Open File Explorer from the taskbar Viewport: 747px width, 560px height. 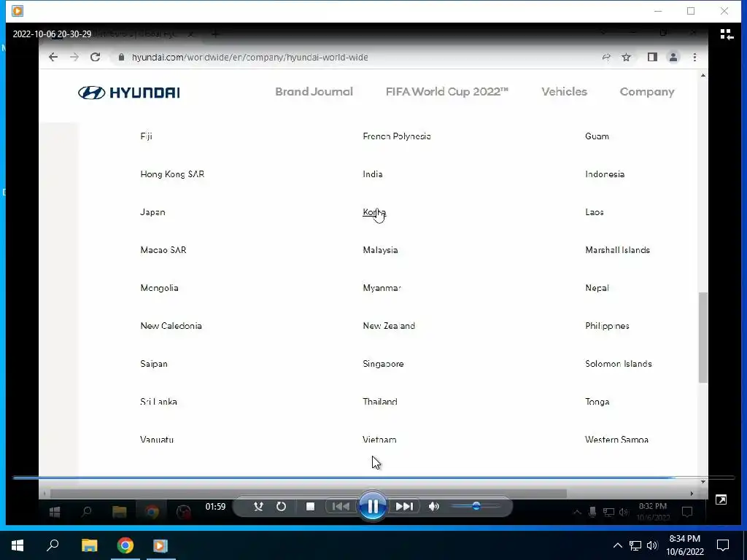[89, 545]
